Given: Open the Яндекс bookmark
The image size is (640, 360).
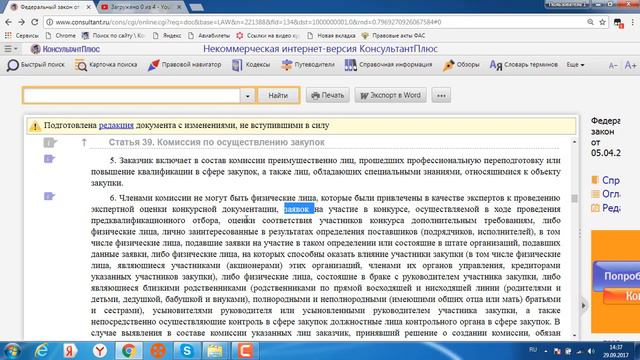Looking at the screenshot, I should (x=167, y=36).
